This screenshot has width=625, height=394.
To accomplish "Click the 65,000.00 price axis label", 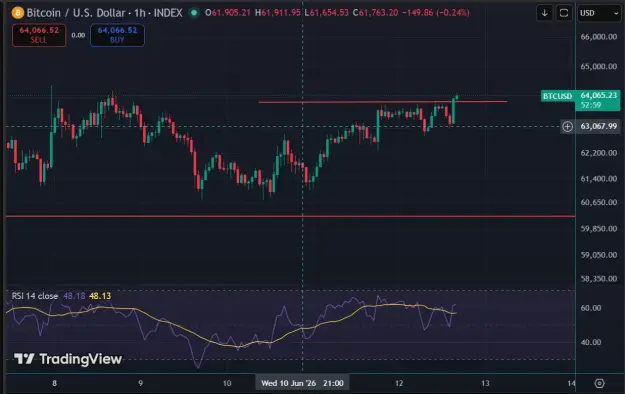I will (599, 67).
